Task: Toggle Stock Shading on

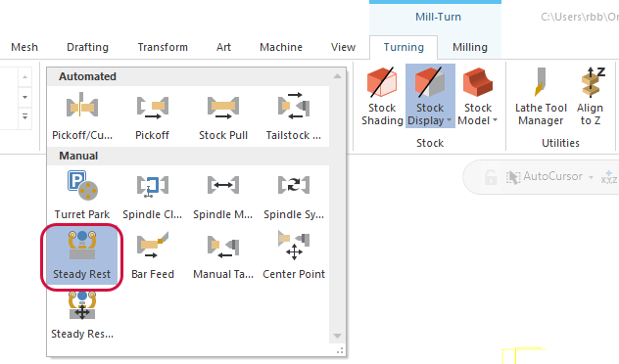Action: pyautogui.click(x=382, y=96)
